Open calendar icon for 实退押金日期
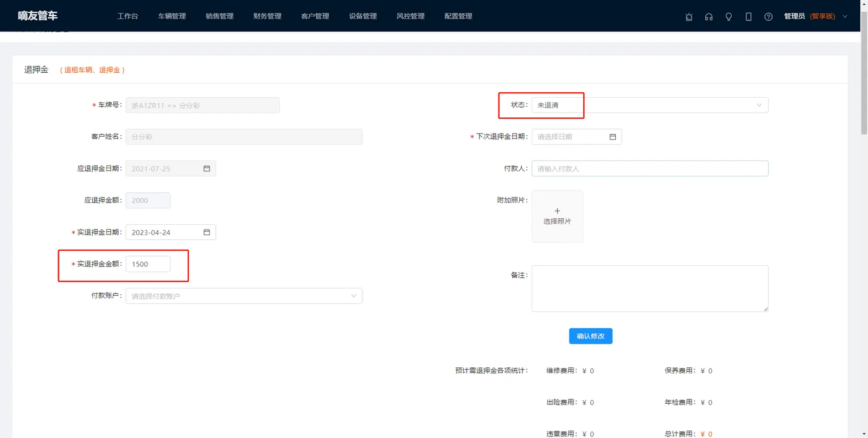Image resolution: width=868 pixels, height=438 pixels. (x=207, y=232)
